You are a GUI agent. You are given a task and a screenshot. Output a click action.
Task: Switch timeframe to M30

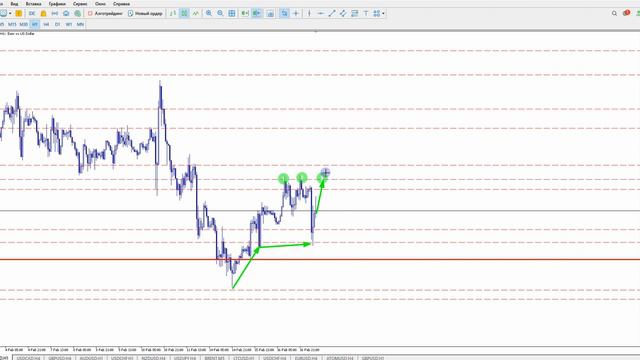click(24, 24)
